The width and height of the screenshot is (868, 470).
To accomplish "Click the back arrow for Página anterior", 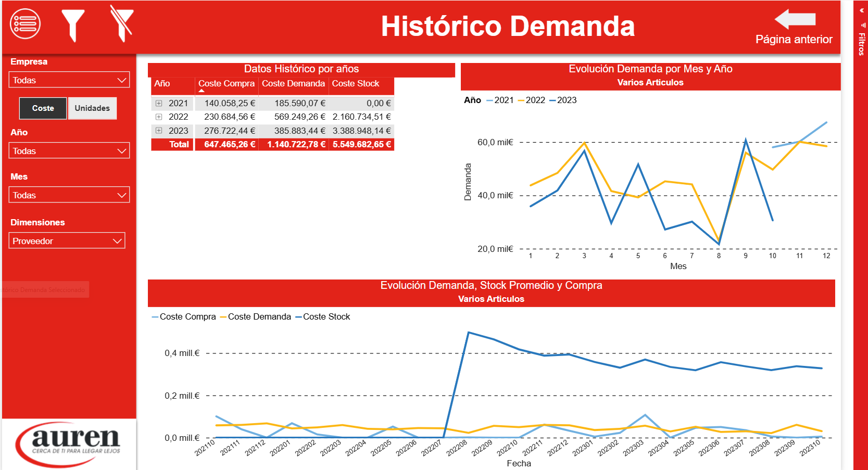I will (x=795, y=19).
